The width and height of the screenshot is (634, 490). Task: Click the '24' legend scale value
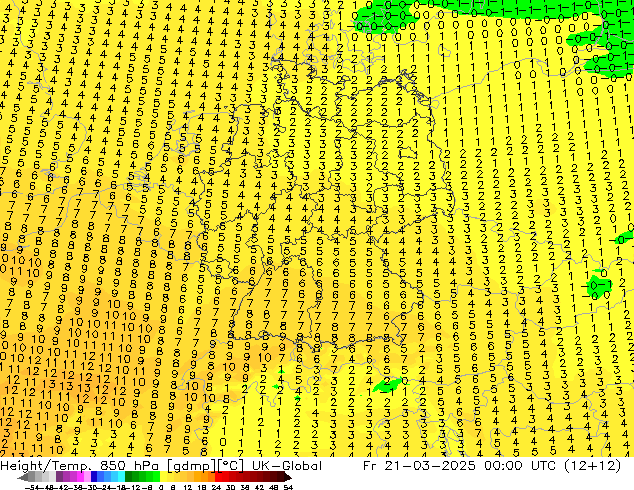click(x=216, y=487)
